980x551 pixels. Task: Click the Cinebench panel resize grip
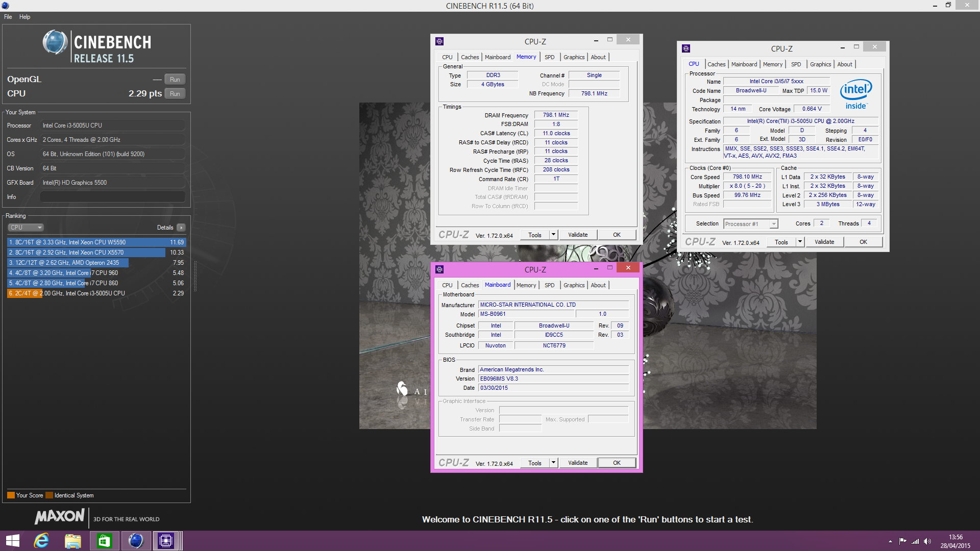coord(195,276)
